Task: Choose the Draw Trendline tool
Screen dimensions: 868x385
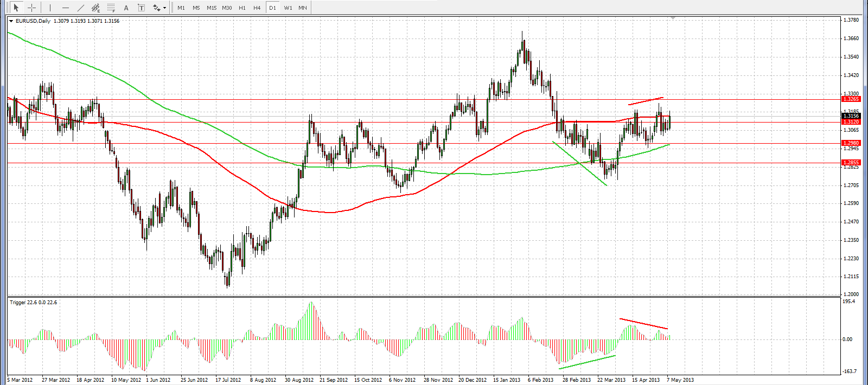Action: [80, 8]
